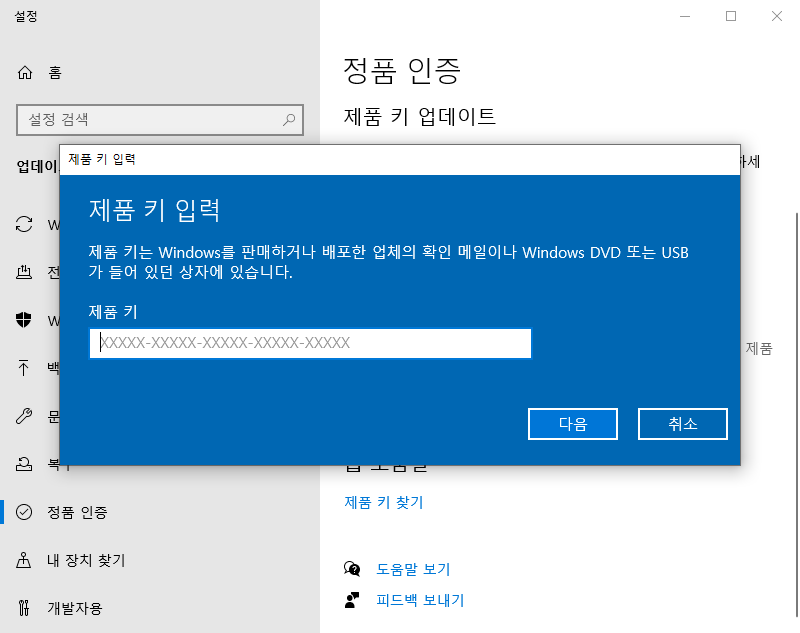Click the 정품 인증 page heading
800x633 pixels.
pos(402,70)
